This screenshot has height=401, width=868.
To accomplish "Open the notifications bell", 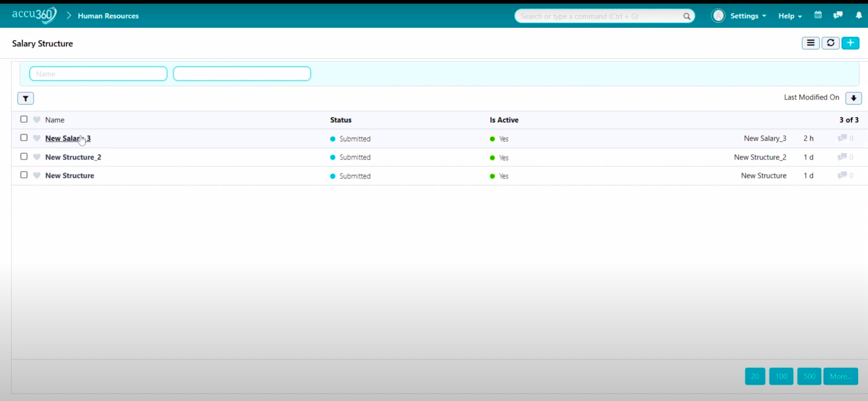I will (858, 15).
